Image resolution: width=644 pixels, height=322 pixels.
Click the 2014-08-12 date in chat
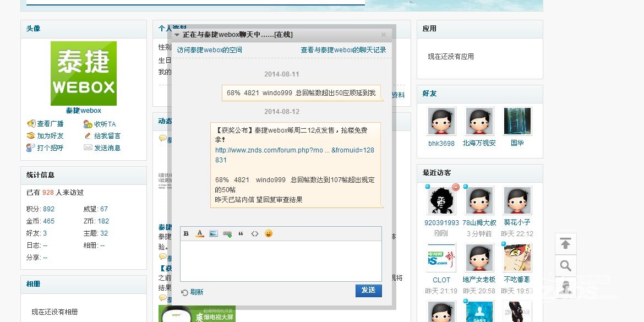click(282, 112)
